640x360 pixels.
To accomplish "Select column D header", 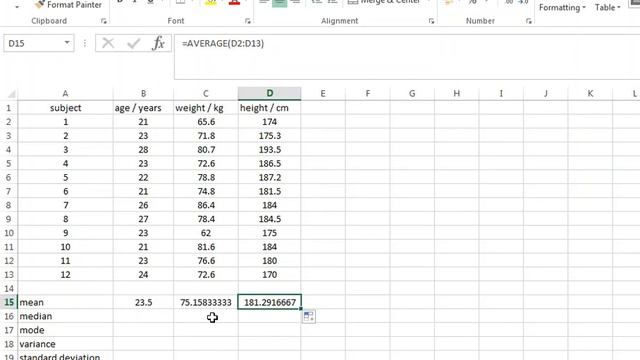I will [x=270, y=93].
